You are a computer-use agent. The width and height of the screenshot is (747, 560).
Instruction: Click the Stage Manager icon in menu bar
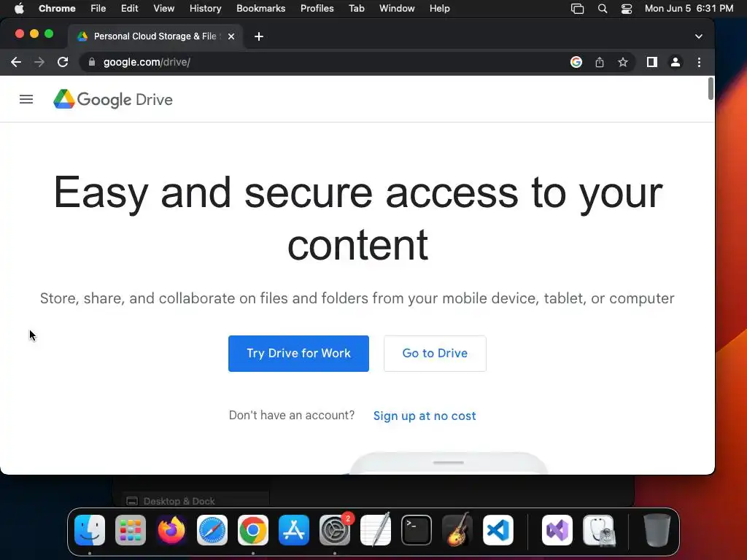578,8
